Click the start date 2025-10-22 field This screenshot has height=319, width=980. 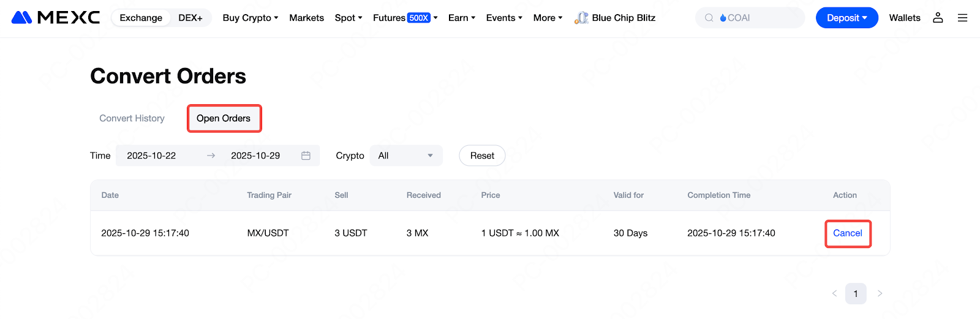click(151, 156)
